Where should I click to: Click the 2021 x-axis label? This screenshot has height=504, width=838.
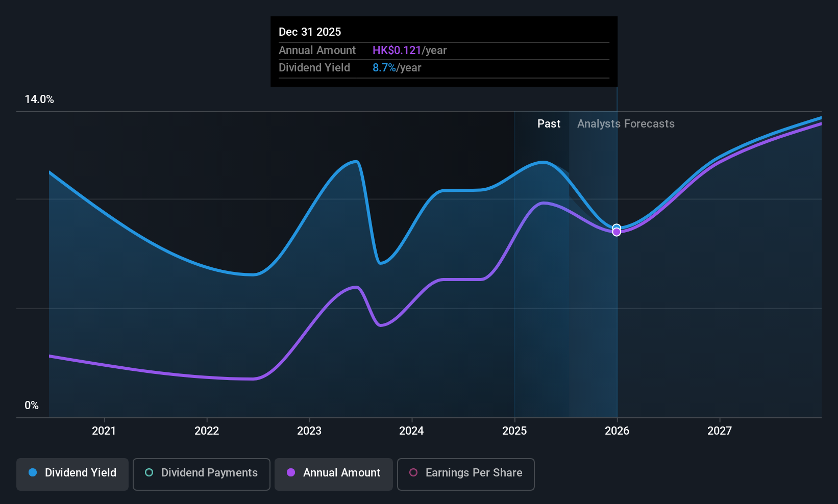point(104,431)
